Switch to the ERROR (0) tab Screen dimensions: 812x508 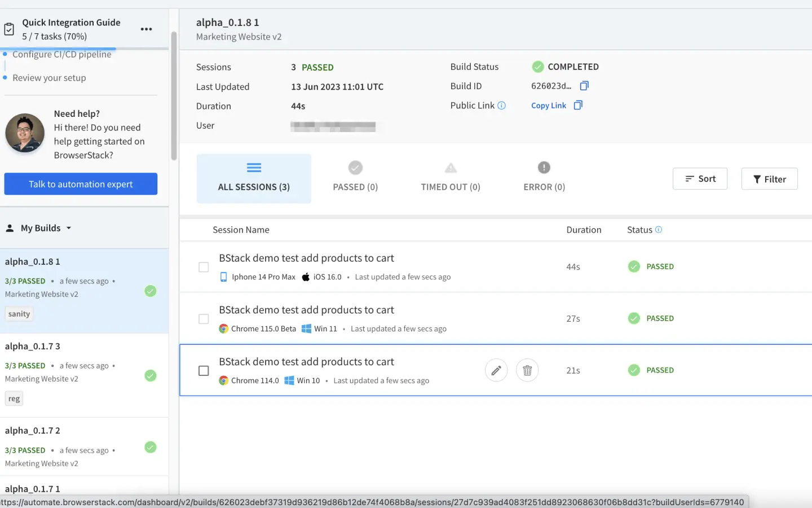click(x=544, y=178)
